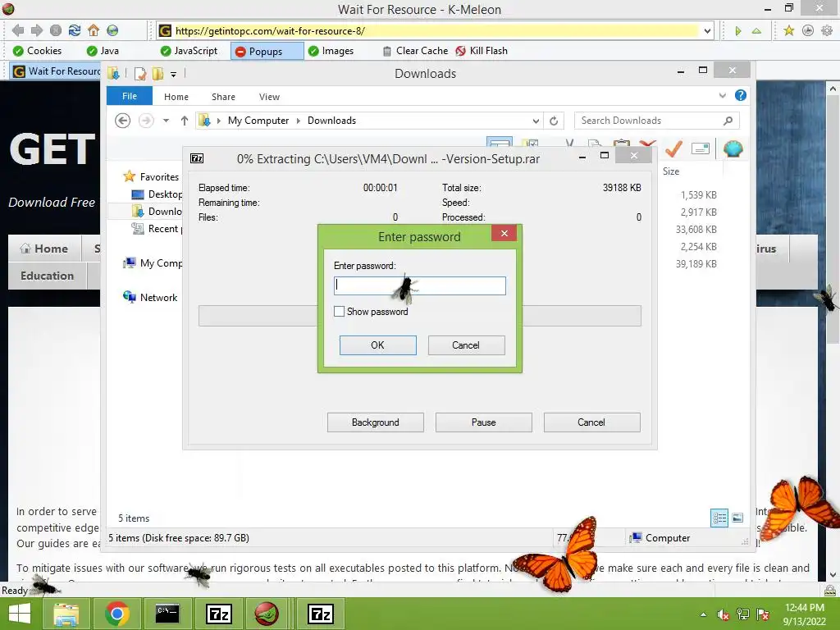Click the K-Meleon URL address field
The height and width of the screenshot is (630, 840).
pyautogui.click(x=436, y=30)
